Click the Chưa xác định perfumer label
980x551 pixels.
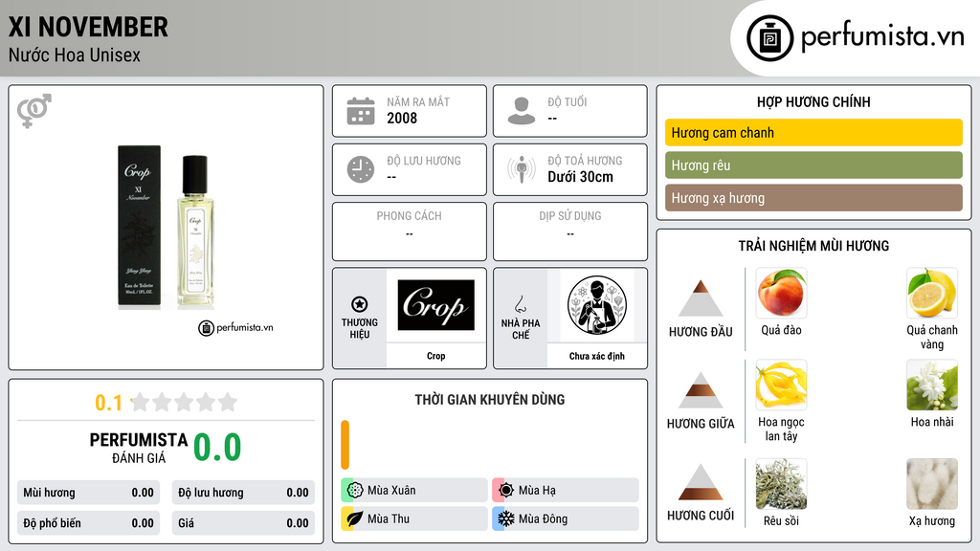597,356
